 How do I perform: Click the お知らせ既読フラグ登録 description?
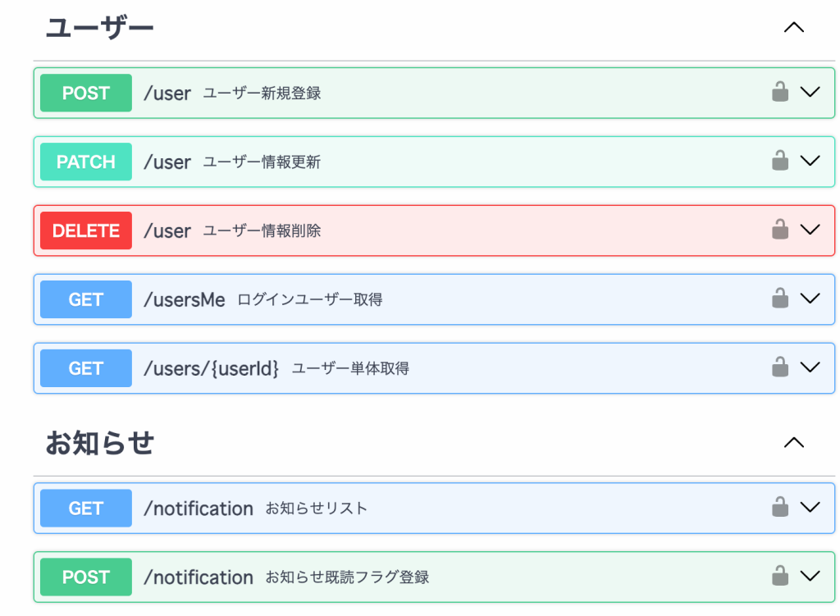[x=347, y=577]
